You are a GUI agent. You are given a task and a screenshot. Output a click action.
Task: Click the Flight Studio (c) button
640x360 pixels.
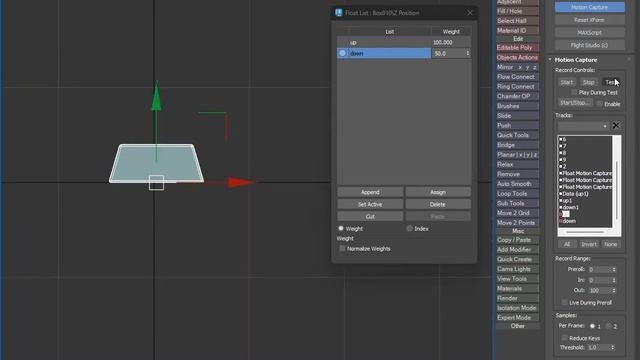point(589,45)
